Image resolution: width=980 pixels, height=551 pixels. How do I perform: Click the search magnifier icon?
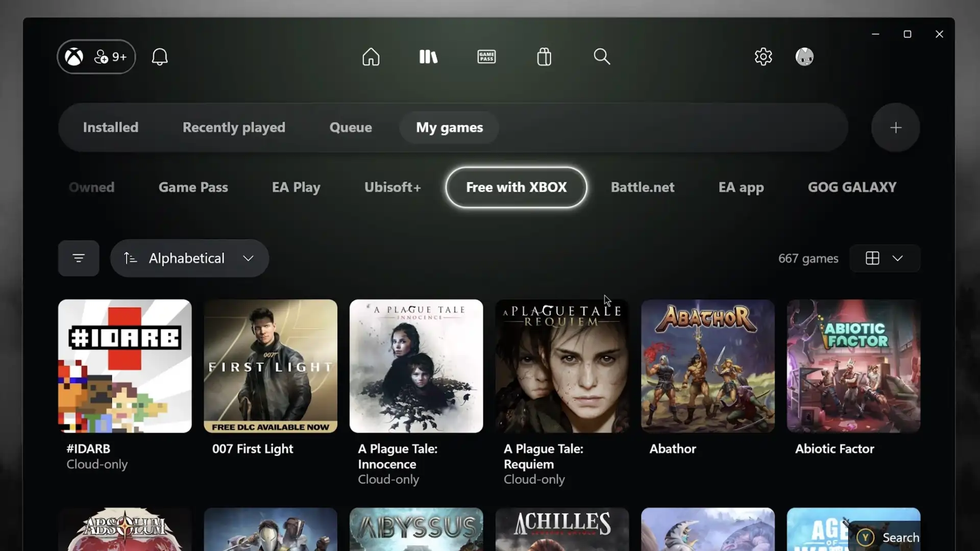(602, 57)
